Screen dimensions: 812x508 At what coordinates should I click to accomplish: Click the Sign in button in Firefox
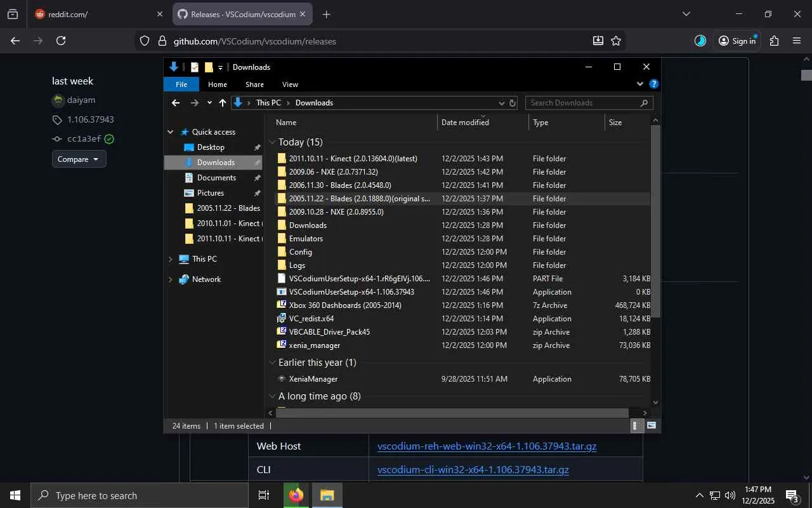click(x=737, y=41)
